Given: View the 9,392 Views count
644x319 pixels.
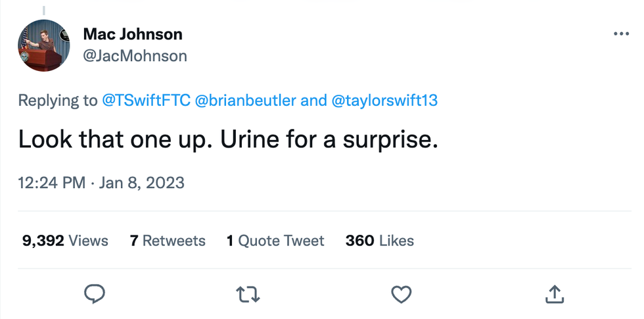Looking at the screenshot, I should [65, 241].
